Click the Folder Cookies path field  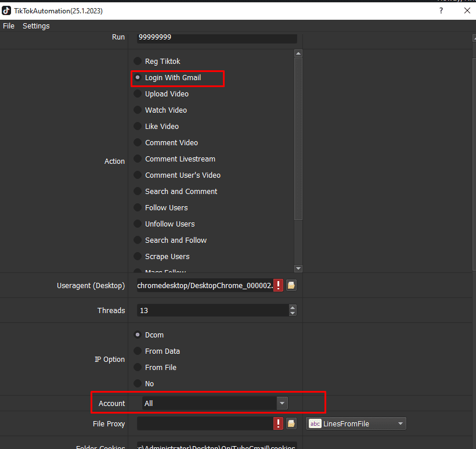[x=217, y=446]
